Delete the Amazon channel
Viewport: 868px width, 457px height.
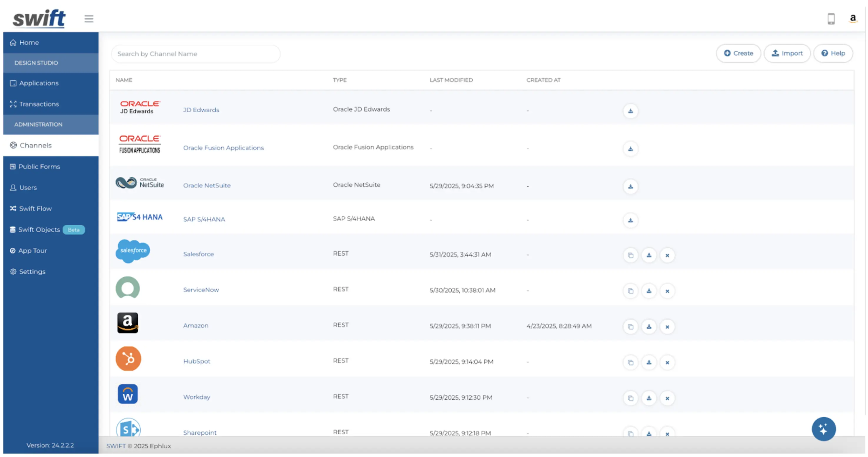[x=667, y=327]
